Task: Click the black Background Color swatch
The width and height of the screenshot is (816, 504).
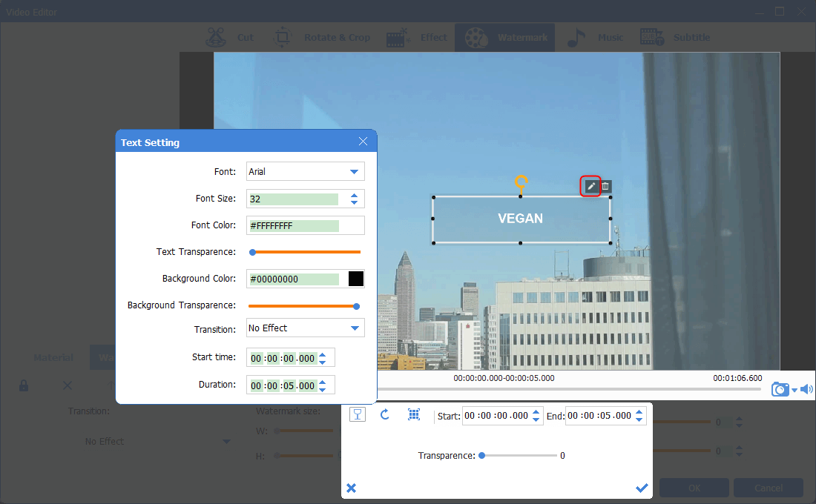Action: click(x=356, y=279)
